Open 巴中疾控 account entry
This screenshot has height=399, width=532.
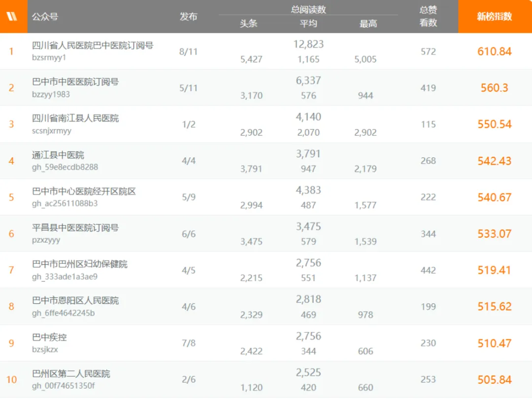(x=49, y=337)
